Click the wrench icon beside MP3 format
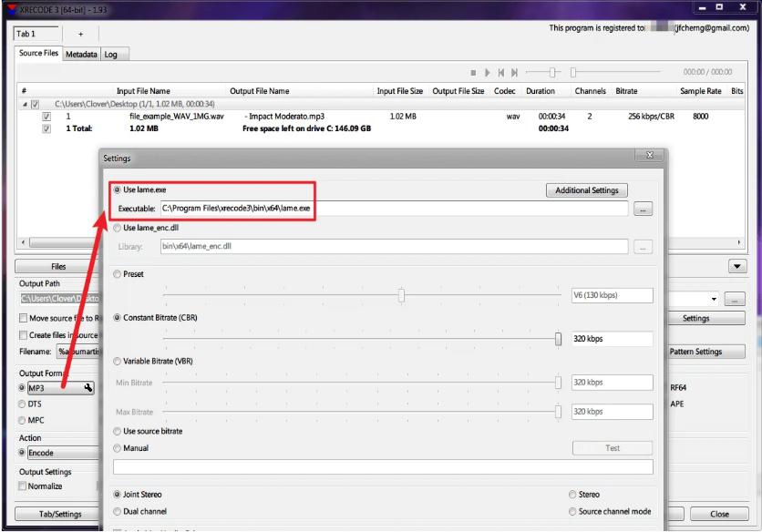This screenshot has height=532, width=762. tap(88, 388)
